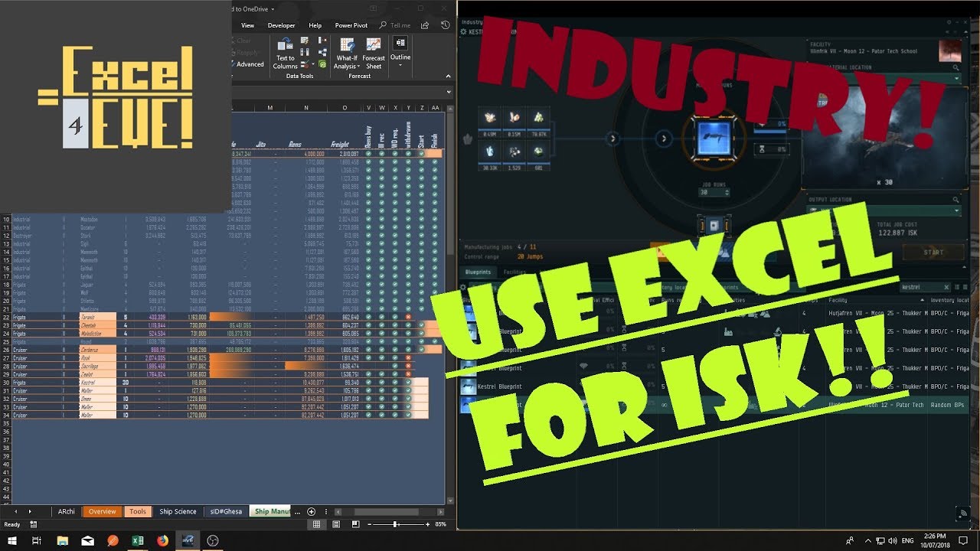
Task: Switch to Normal view in the status bar
Action: [317, 524]
